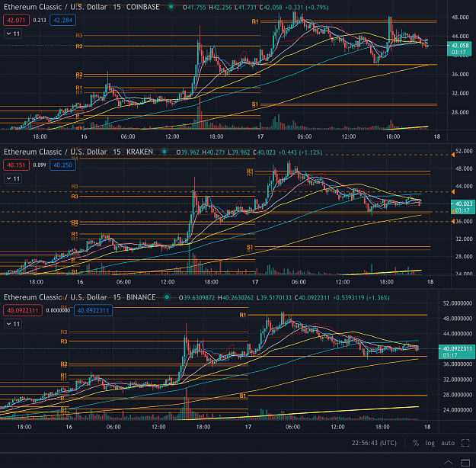The height and width of the screenshot is (468, 476).
Task: Toggle percent scale with % button
Action: pyautogui.click(x=416, y=443)
